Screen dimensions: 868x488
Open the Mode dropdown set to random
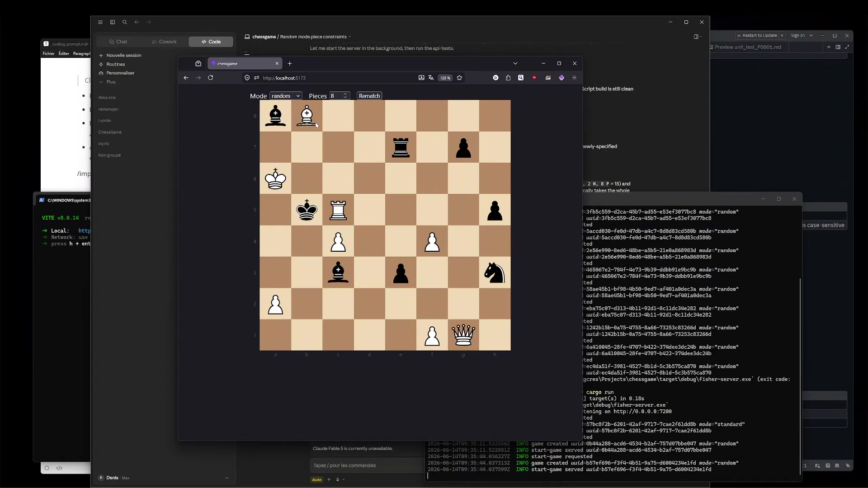tap(286, 96)
